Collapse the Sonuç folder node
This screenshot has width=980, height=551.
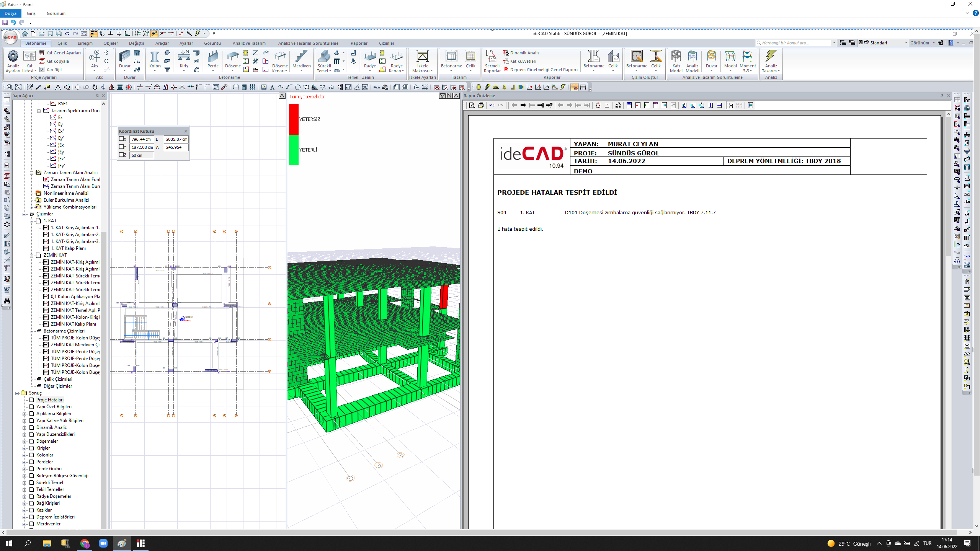(x=17, y=393)
